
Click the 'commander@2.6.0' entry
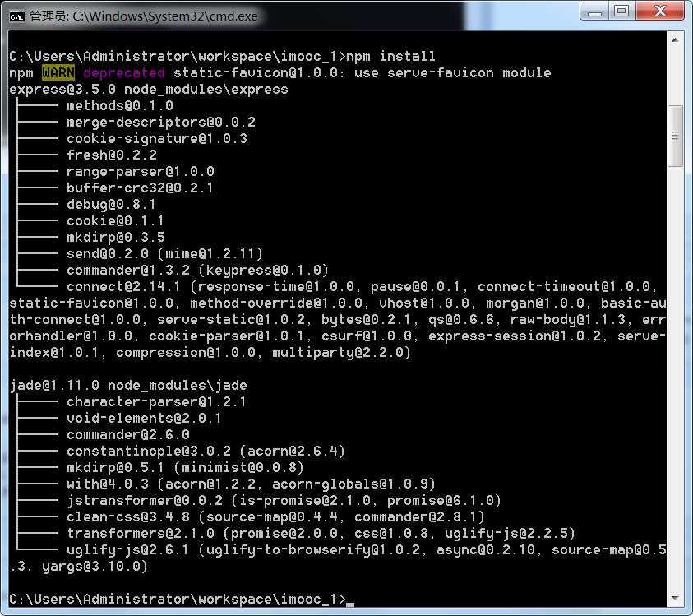(x=128, y=435)
